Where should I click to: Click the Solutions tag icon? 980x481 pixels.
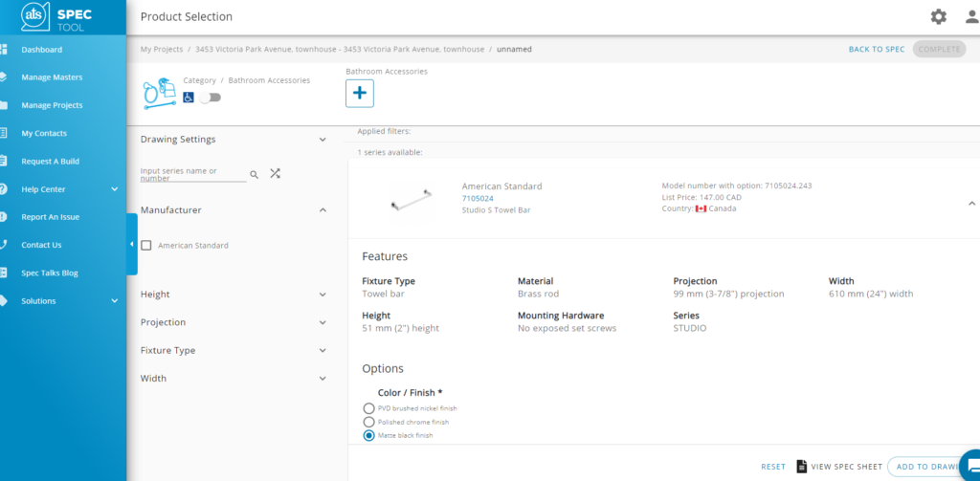point(3,301)
